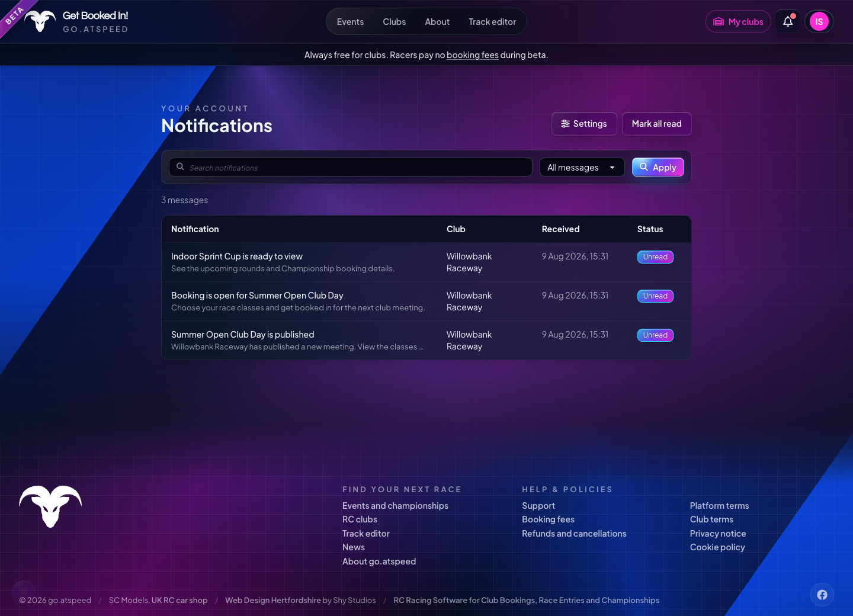Open Track editor in top navigation
Image resolution: width=853 pixels, height=616 pixels.
click(x=492, y=22)
